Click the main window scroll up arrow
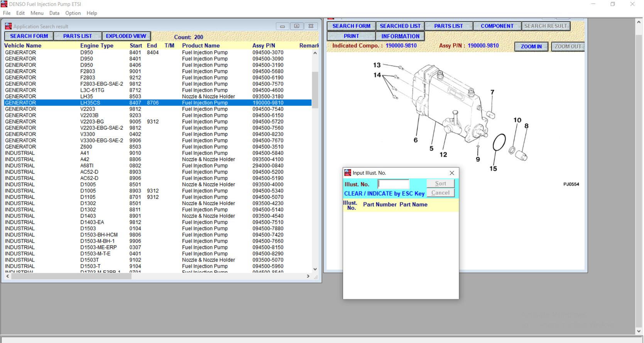The image size is (644, 343). click(639, 22)
